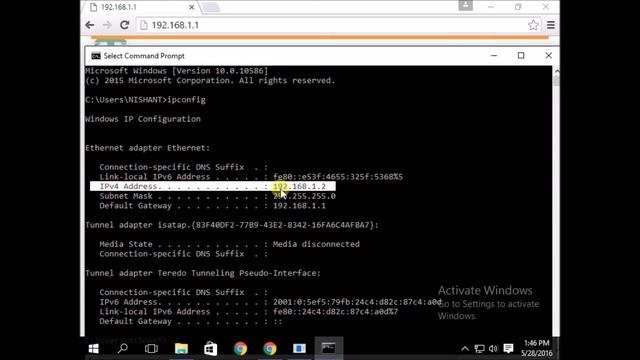
Task: Open the Command Prompt title bar system icon
Action: point(96,56)
